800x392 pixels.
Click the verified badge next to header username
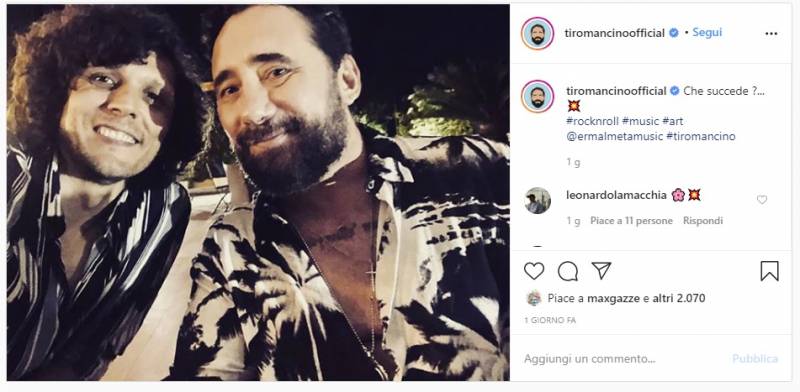click(673, 33)
